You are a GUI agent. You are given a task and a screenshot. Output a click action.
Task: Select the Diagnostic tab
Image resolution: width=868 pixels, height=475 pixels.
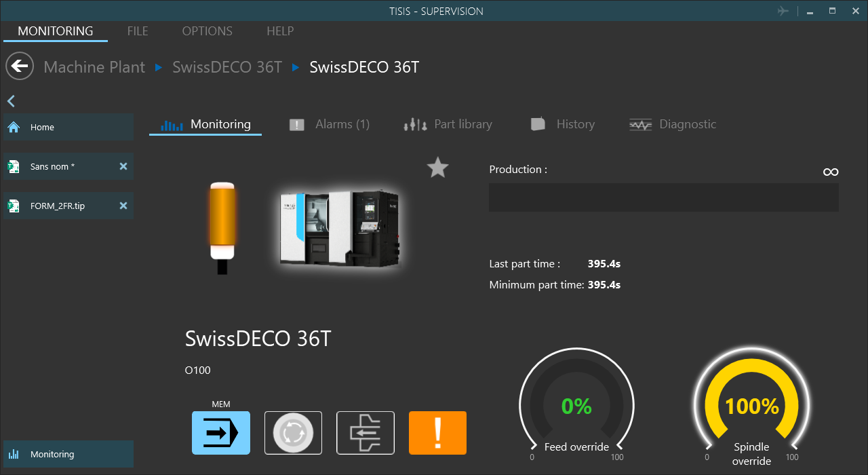tap(673, 124)
